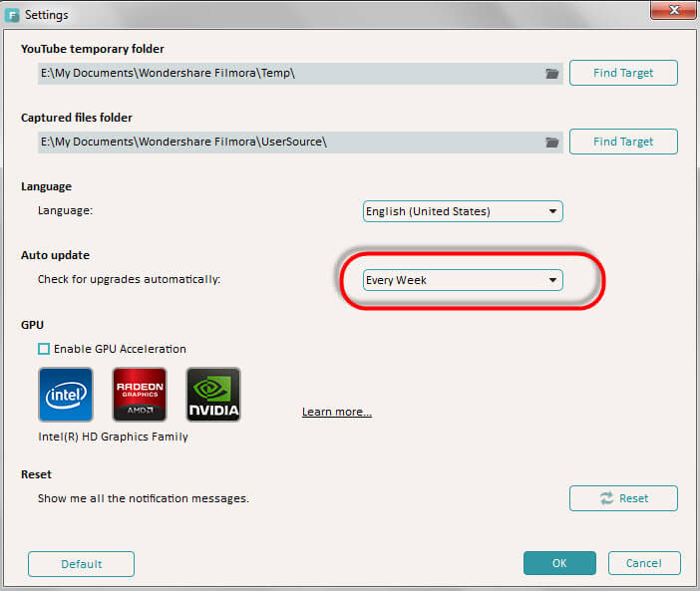The width and height of the screenshot is (700, 591).
Task: Click the Filmora app icon in title bar
Action: (x=12, y=16)
